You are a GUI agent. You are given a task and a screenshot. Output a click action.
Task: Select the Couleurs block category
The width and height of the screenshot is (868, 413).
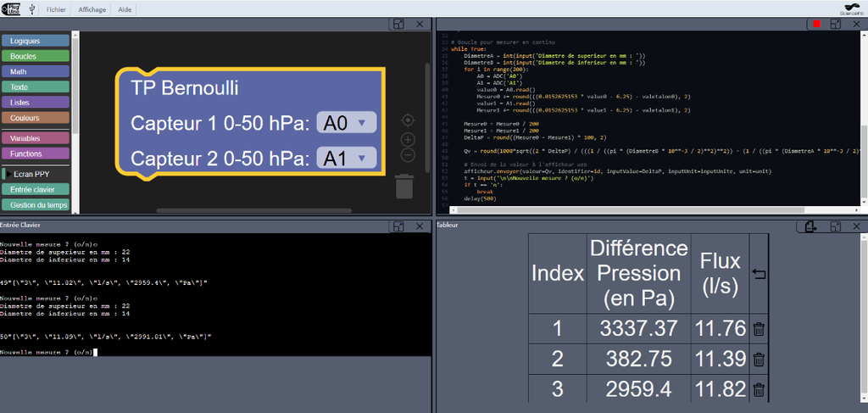click(x=36, y=118)
